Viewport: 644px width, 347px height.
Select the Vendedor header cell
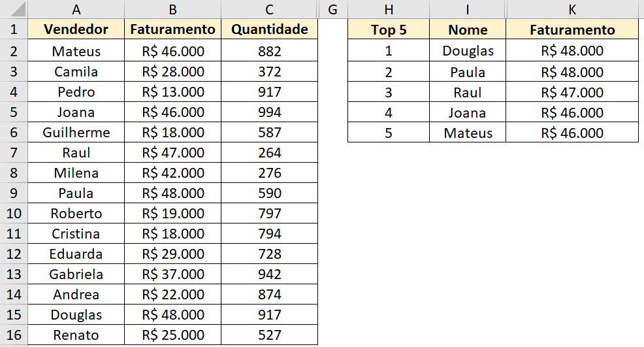[x=76, y=30]
